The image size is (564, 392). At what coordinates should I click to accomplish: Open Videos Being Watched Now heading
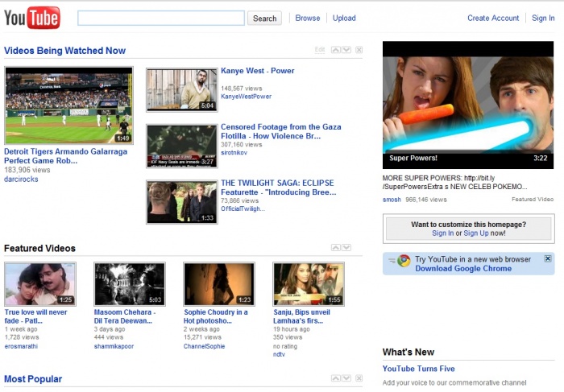[x=64, y=51]
